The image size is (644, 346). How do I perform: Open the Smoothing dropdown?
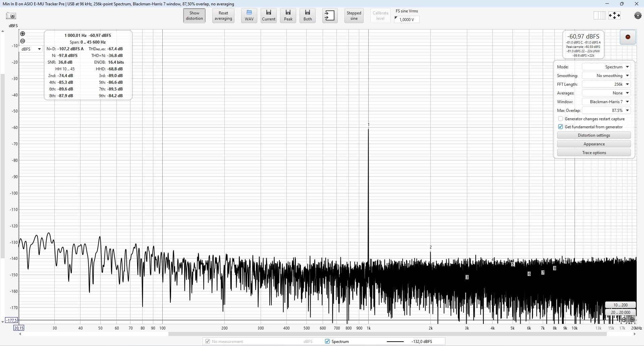click(606, 75)
